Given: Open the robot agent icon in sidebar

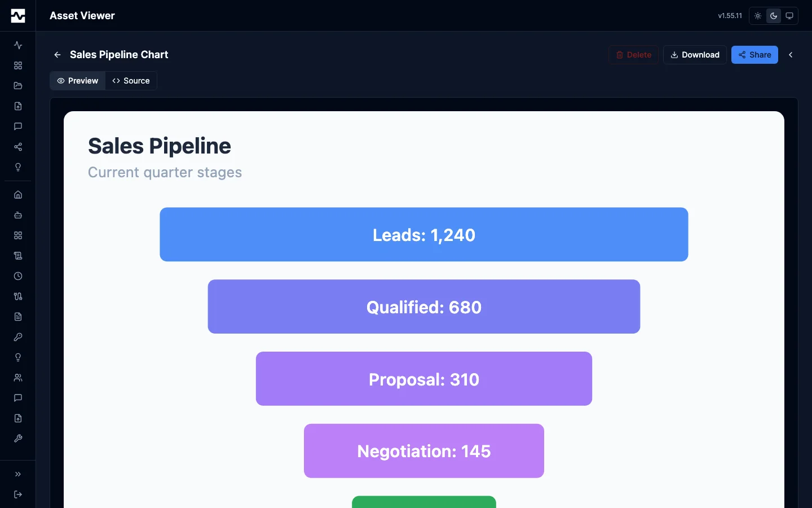Looking at the screenshot, I should click(x=18, y=215).
